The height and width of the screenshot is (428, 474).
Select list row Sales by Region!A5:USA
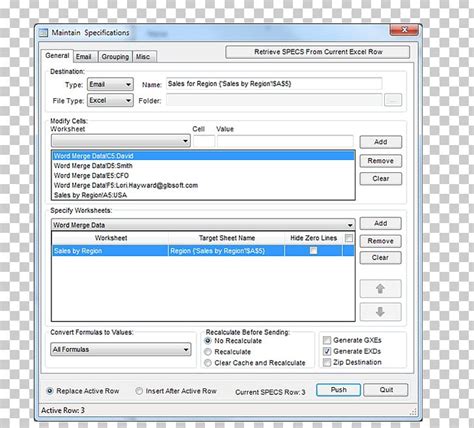pos(203,195)
